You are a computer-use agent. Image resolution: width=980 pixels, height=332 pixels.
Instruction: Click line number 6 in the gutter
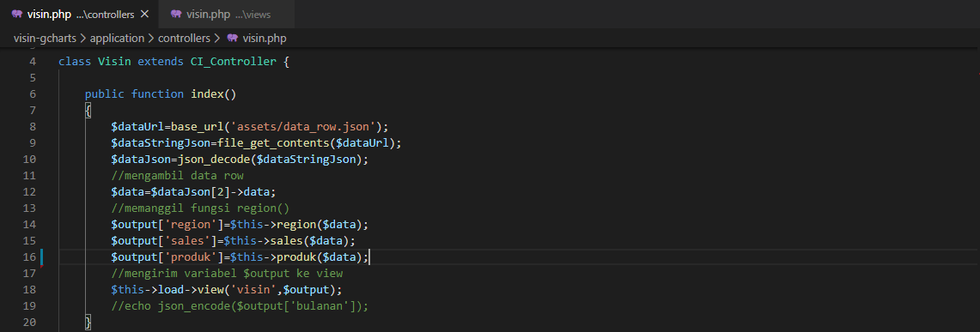click(x=32, y=94)
